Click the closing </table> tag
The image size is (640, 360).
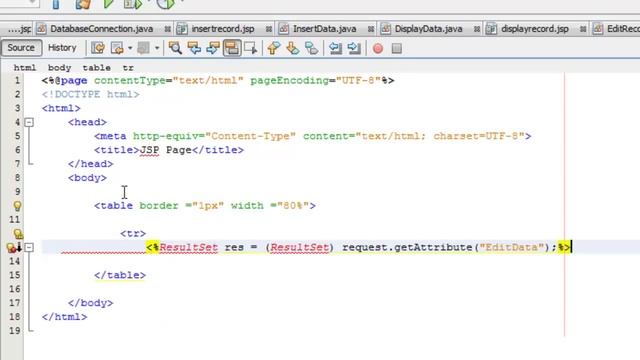click(x=120, y=275)
